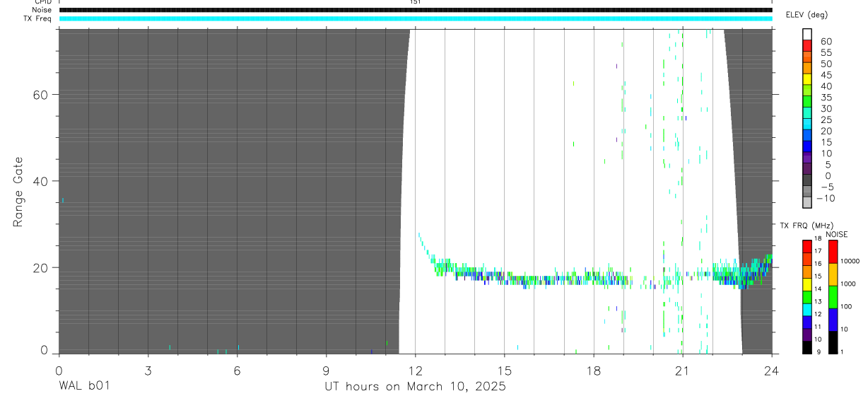This screenshot has height=401, width=868.
Task: Click the '12' hour tick on the UT axis
Action: pyautogui.click(x=415, y=370)
